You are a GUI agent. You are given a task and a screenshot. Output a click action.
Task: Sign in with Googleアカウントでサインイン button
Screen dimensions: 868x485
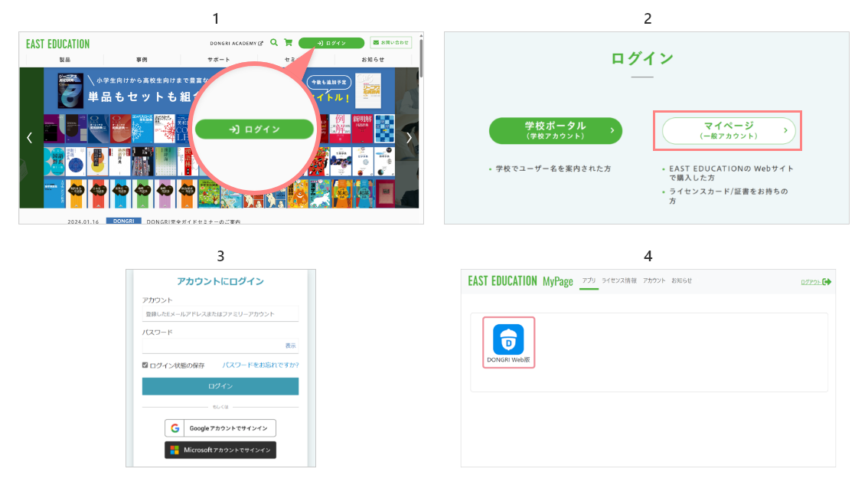(x=220, y=428)
